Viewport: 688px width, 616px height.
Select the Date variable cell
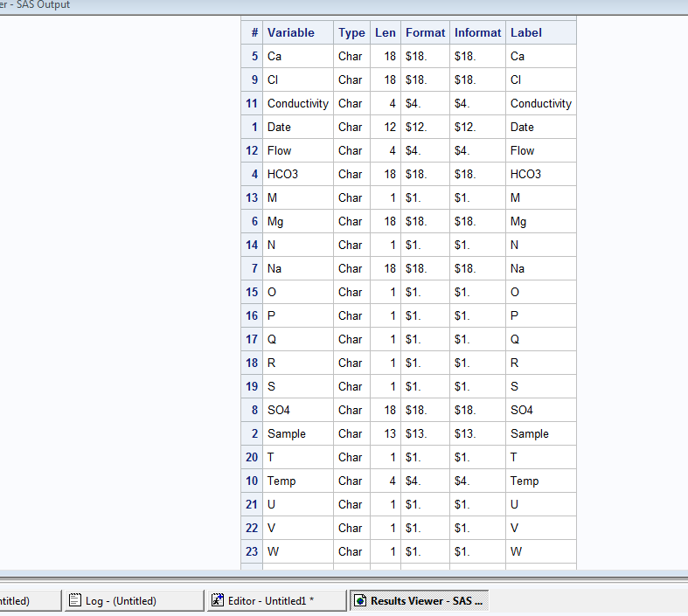pos(298,128)
